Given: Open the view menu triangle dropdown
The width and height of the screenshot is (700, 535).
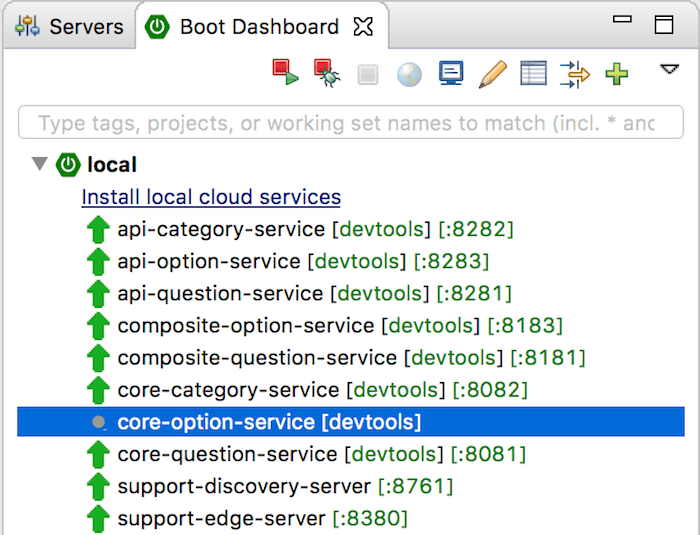Looking at the screenshot, I should coord(669,69).
